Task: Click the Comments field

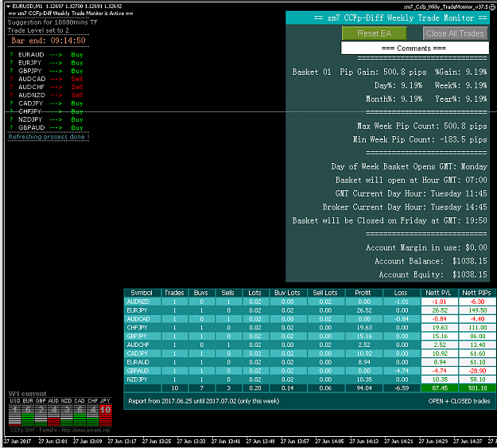Action: point(414,49)
